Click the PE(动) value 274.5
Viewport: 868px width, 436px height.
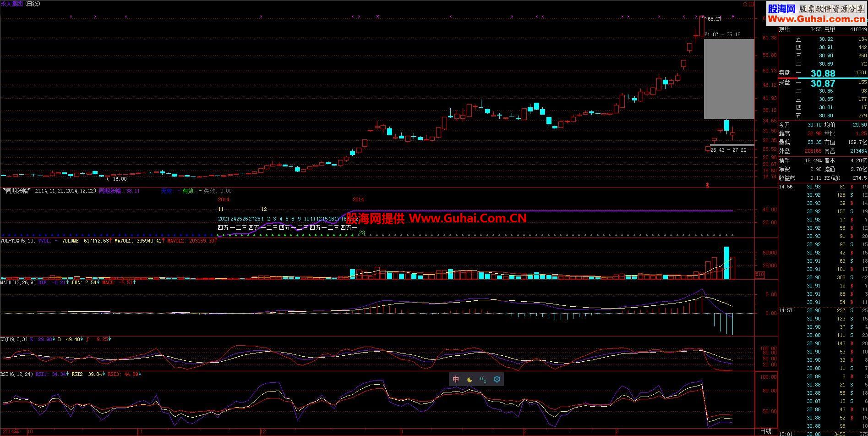tap(860, 178)
